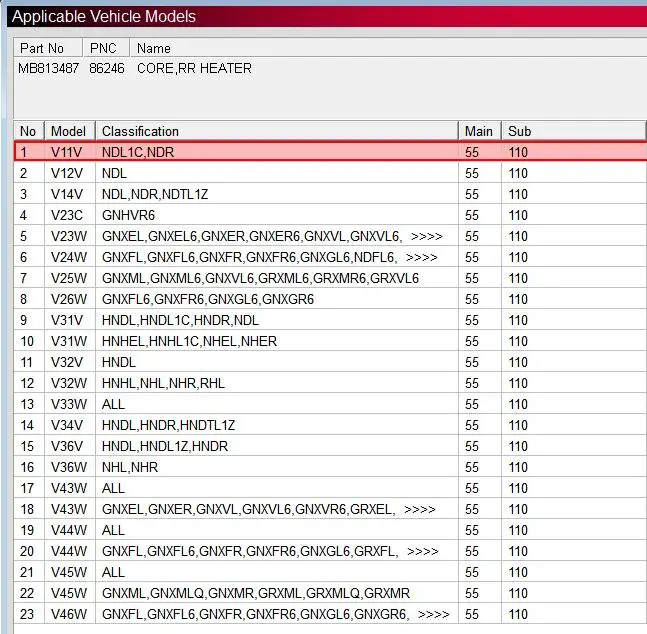The width and height of the screenshot is (647, 634).
Task: Click the Classification column header
Action: click(277, 131)
